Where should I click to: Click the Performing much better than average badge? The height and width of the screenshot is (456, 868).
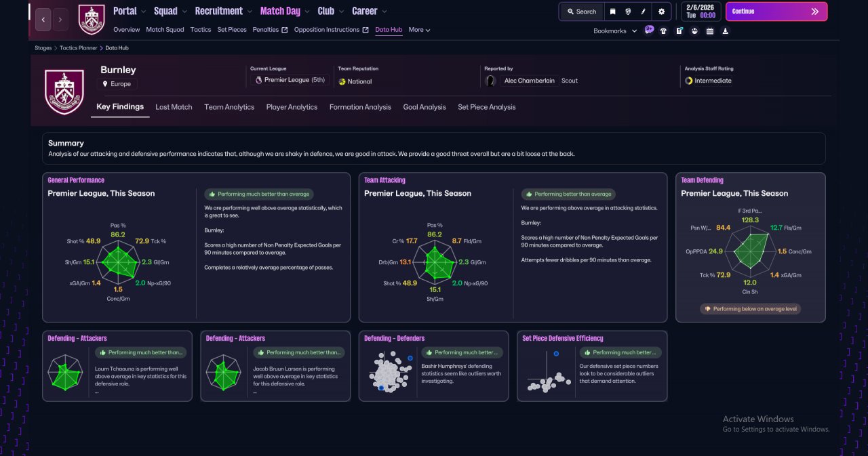[x=260, y=194]
